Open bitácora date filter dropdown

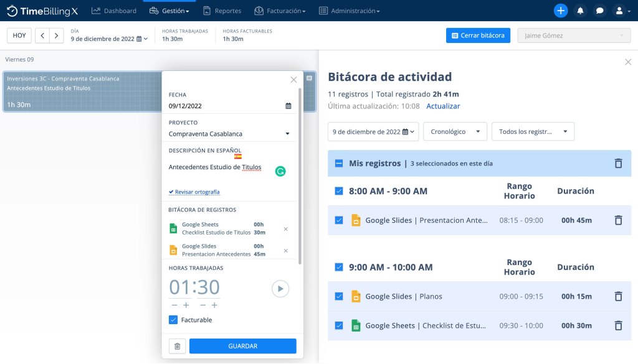pyautogui.click(x=373, y=132)
